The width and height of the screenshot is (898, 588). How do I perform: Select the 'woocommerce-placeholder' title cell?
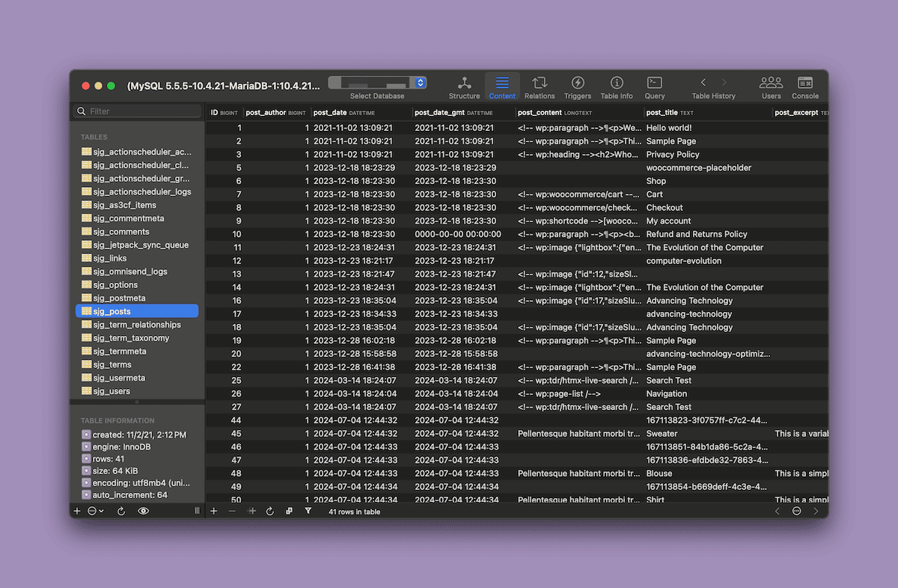click(x=708, y=168)
